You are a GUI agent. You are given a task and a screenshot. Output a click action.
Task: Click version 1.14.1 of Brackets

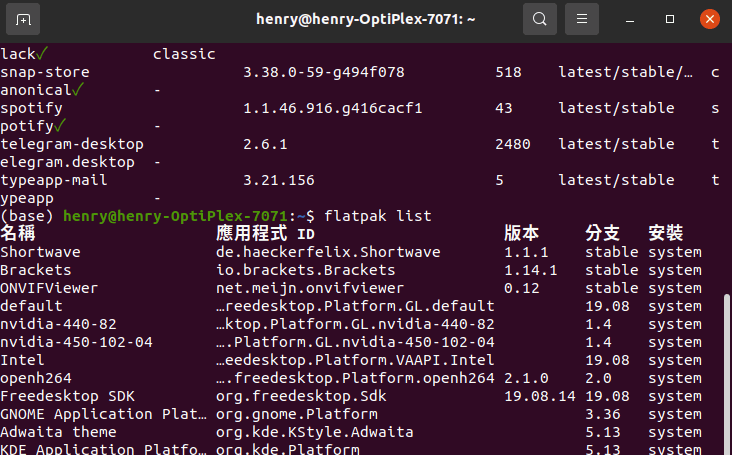click(x=531, y=270)
